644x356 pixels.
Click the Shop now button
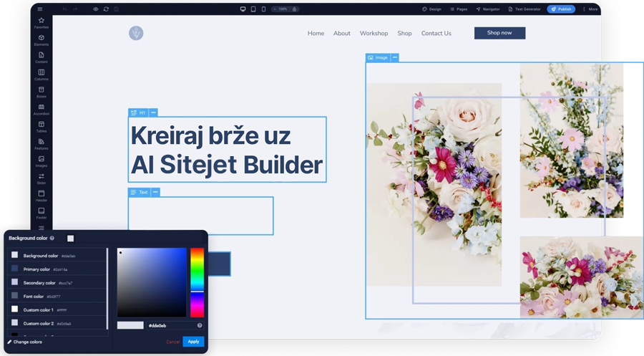500,33
